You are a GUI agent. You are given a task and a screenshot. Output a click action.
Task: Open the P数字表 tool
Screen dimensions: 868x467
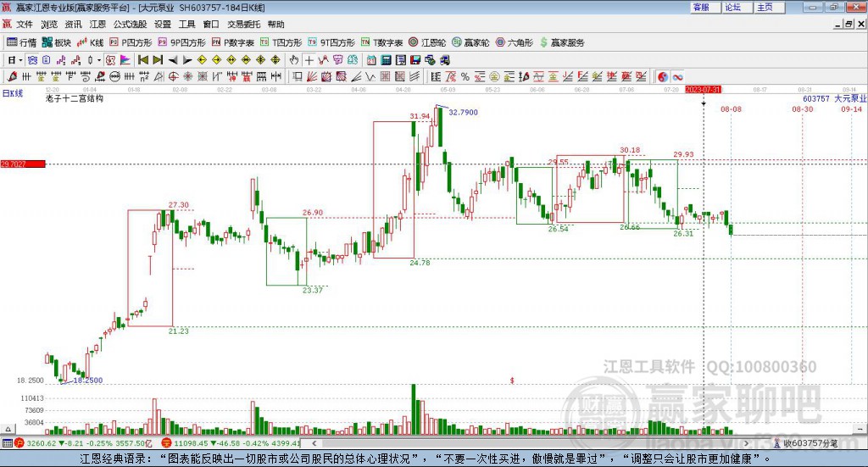click(232, 42)
